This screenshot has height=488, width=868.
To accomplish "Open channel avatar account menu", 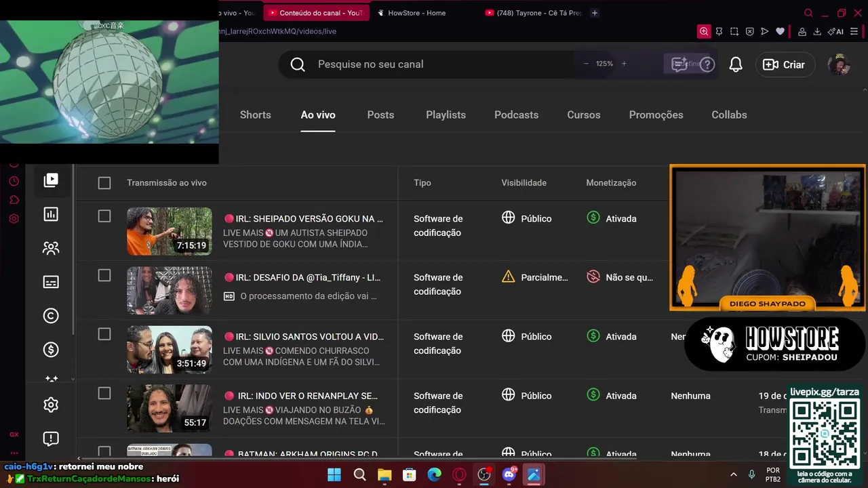I will 839,64.
